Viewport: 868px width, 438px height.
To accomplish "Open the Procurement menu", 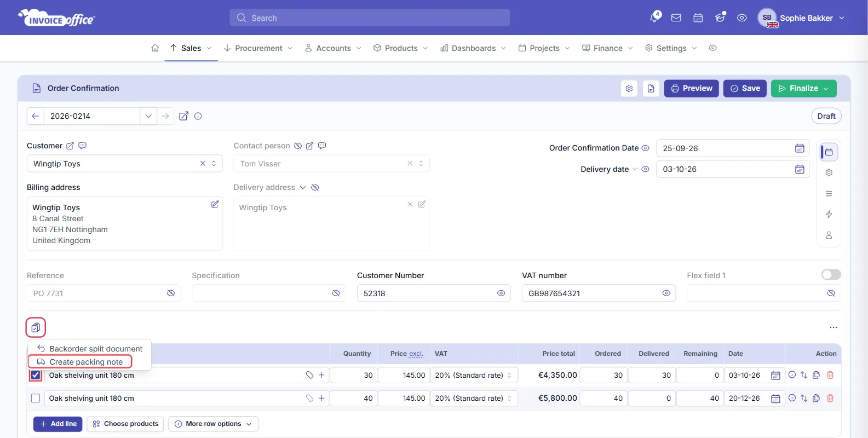I will (x=258, y=48).
